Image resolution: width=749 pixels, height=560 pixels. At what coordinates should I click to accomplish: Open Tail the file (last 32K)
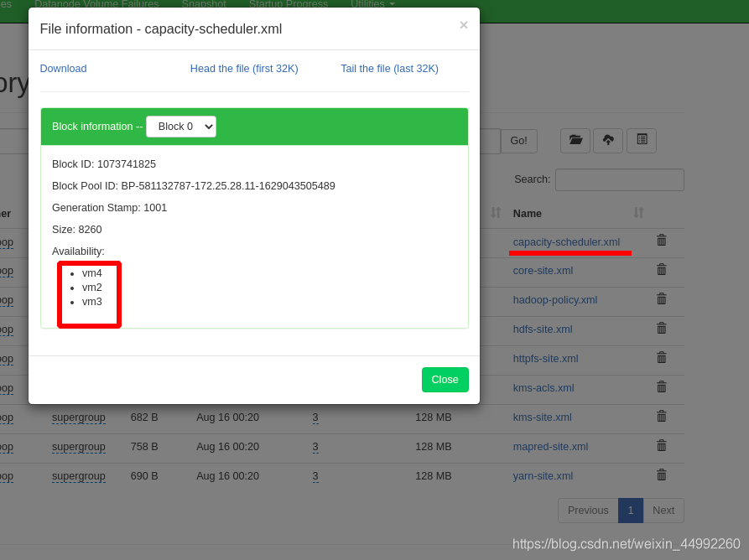click(389, 69)
